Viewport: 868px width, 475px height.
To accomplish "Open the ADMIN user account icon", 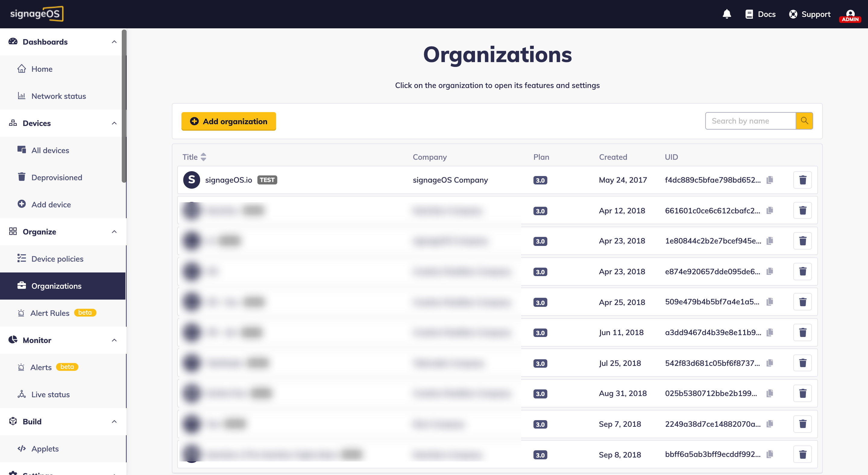I will coord(850,15).
